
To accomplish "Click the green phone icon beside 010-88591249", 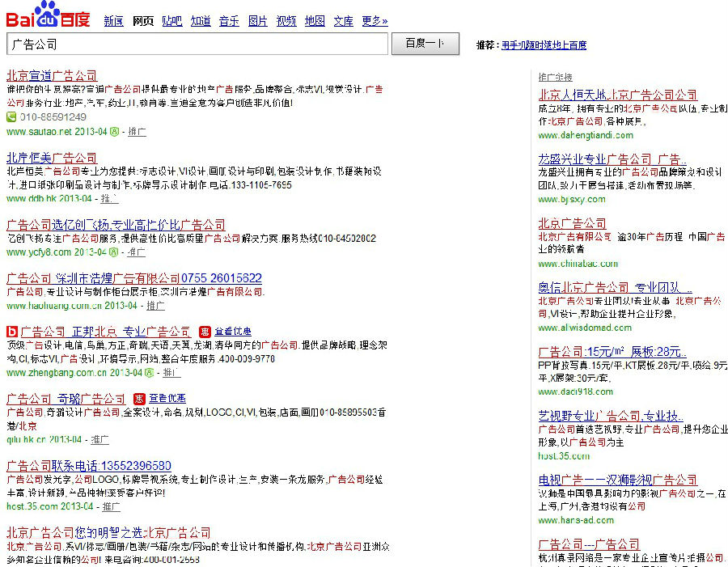I will point(11,117).
